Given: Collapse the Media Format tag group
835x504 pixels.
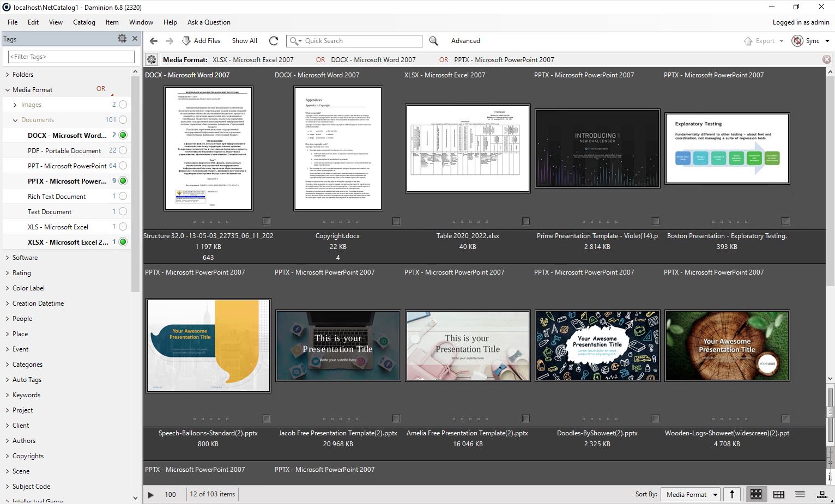Looking at the screenshot, I should coord(7,89).
